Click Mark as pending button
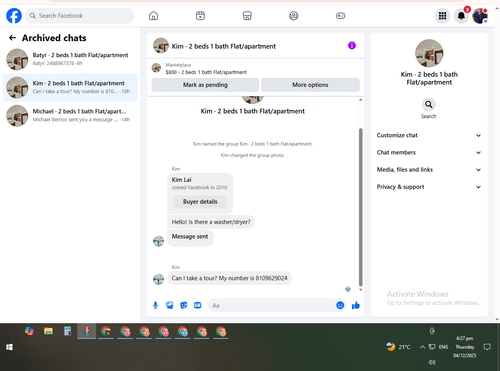This screenshot has width=500, height=371. pyautogui.click(x=205, y=85)
